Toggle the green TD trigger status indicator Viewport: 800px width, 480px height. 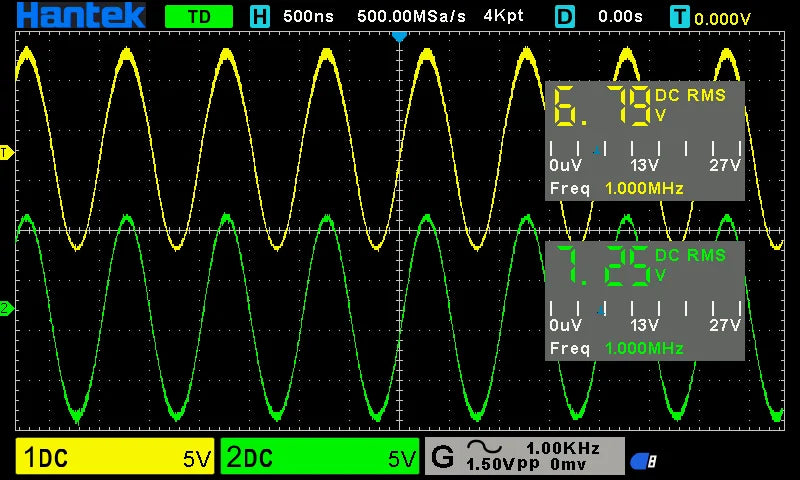tap(198, 16)
